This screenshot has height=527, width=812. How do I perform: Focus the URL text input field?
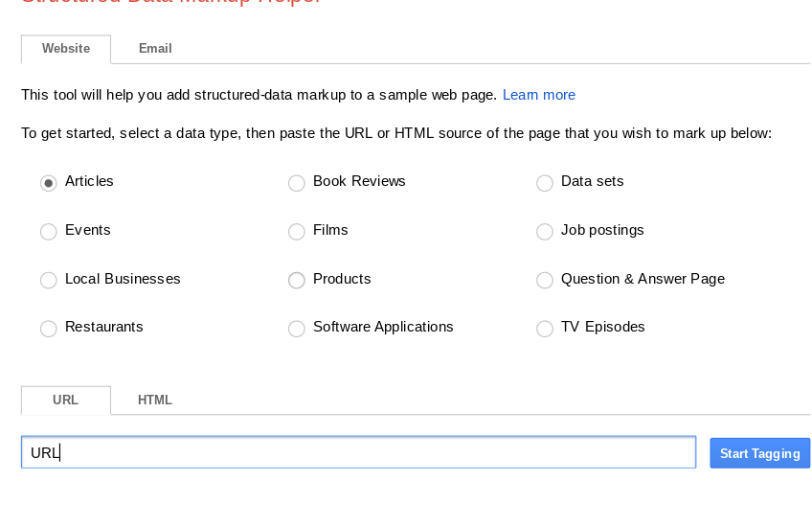(x=358, y=452)
